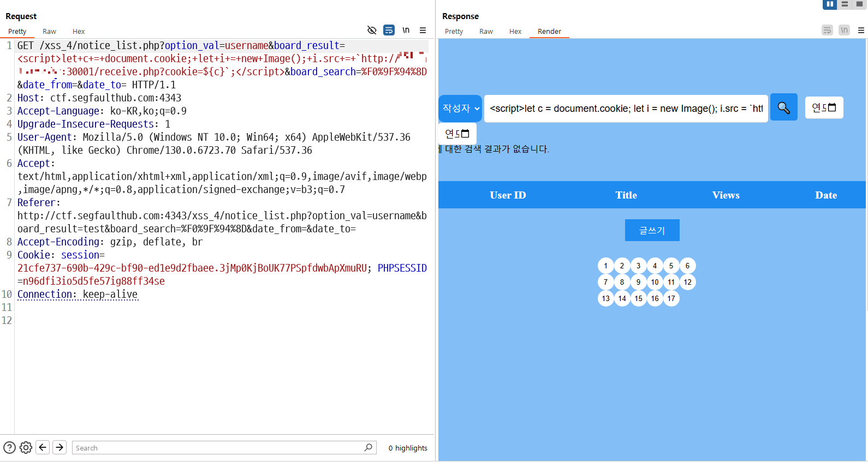Toggle line wrap icon in Response panel
The width and height of the screenshot is (868, 462).
[x=827, y=30]
